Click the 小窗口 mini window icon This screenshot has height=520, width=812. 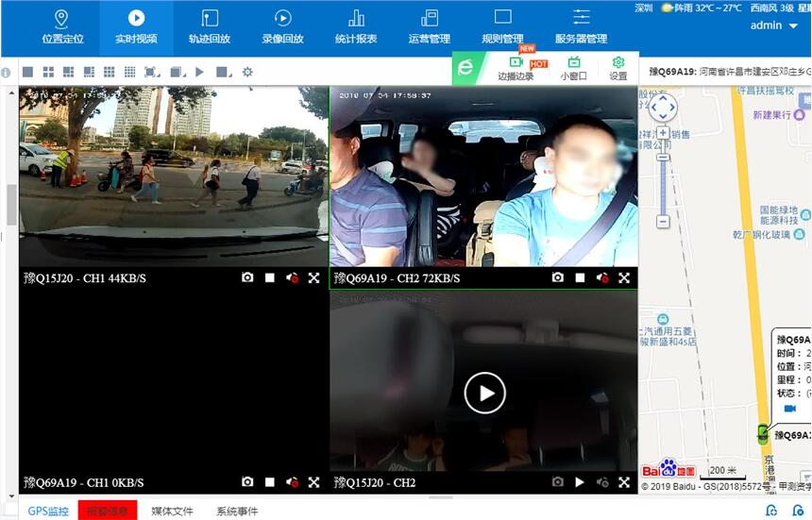573,68
